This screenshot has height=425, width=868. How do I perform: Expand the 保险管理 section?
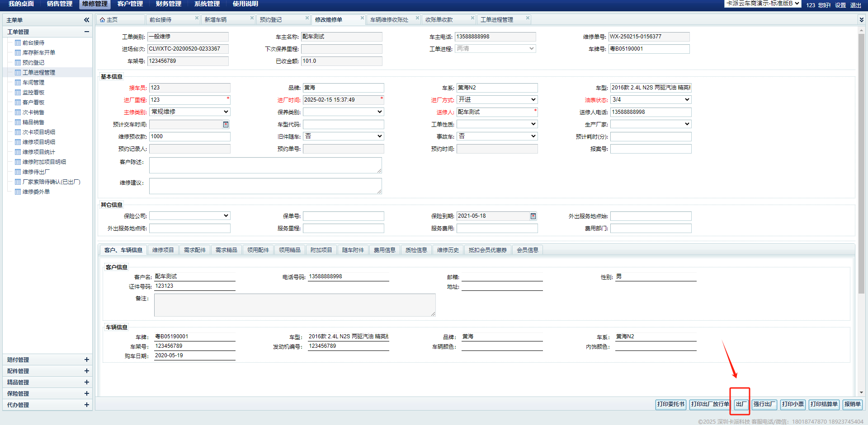[x=86, y=393]
